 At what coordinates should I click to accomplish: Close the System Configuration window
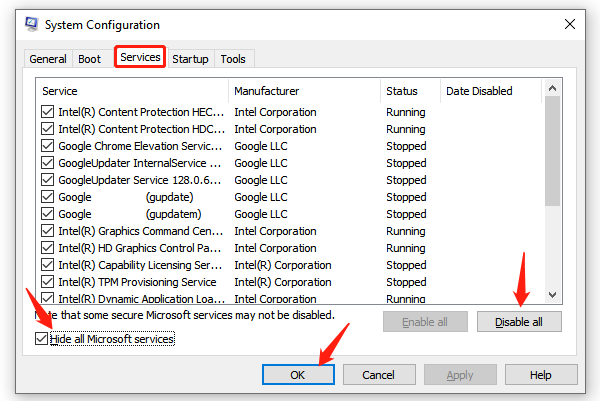tap(570, 24)
